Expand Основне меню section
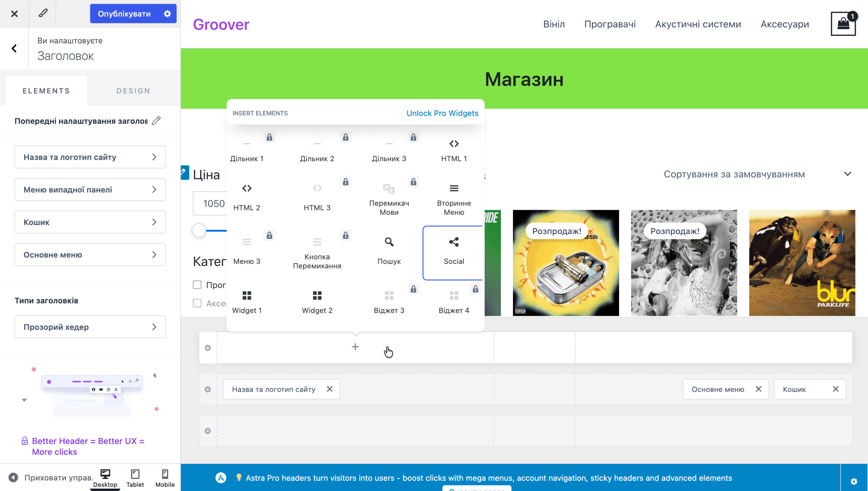The width and height of the screenshot is (868, 491). tap(90, 254)
